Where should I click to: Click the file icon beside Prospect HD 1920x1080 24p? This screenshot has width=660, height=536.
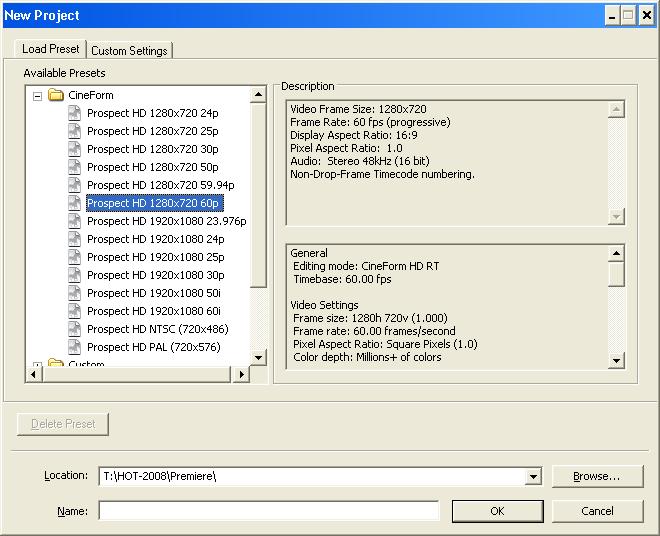75,239
